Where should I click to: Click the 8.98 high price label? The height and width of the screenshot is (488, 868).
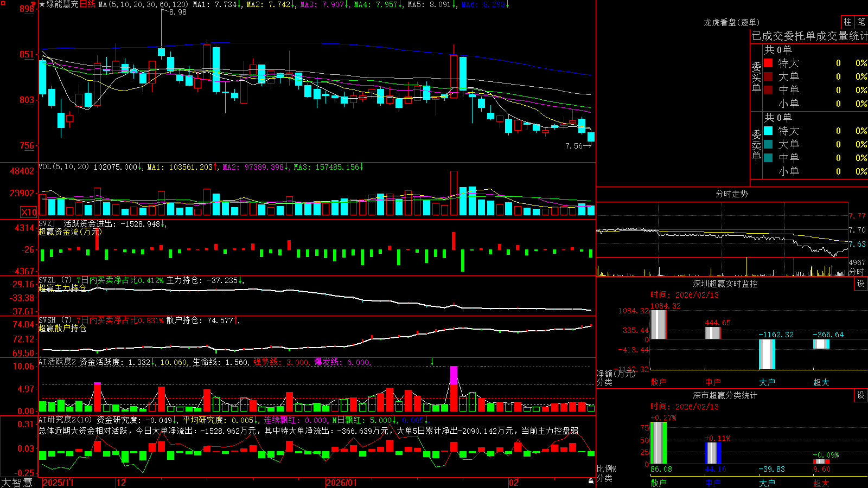pyautogui.click(x=178, y=12)
